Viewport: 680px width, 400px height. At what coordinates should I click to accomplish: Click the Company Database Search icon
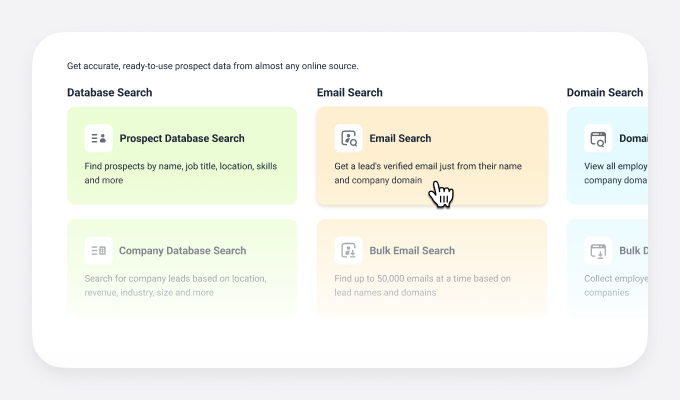coord(98,251)
